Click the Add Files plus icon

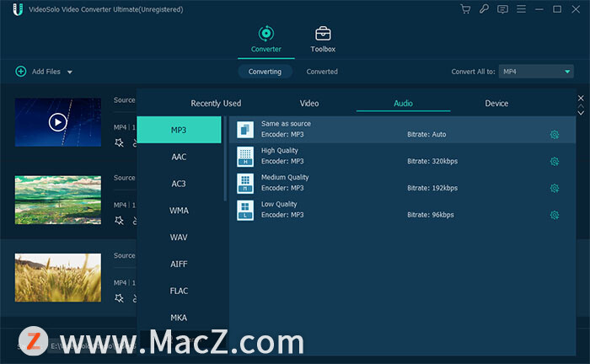pos(21,71)
